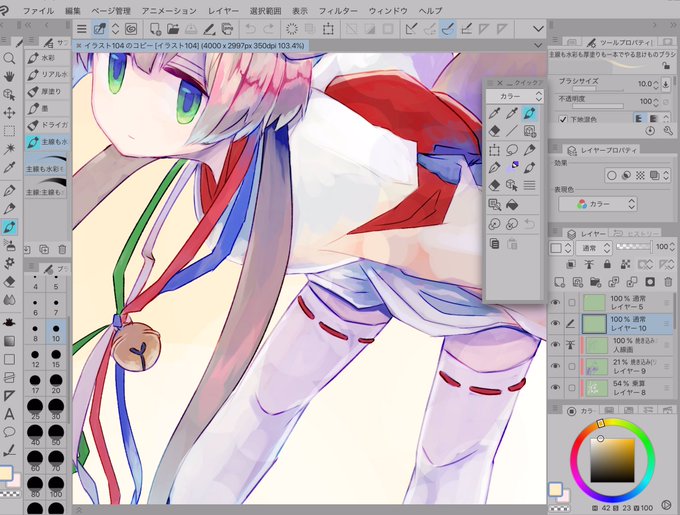Select the rectangular selection marquee tool
The height and width of the screenshot is (515, 680).
(9, 130)
